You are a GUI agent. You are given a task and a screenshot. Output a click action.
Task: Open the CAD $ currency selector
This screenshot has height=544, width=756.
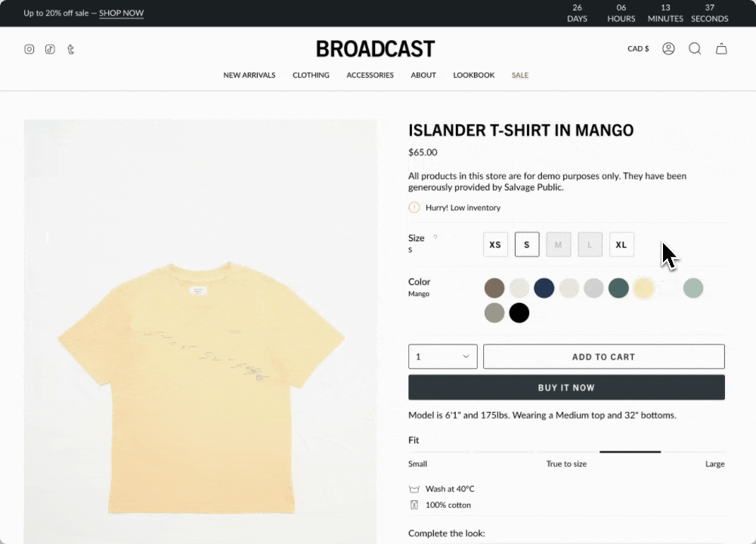638,48
